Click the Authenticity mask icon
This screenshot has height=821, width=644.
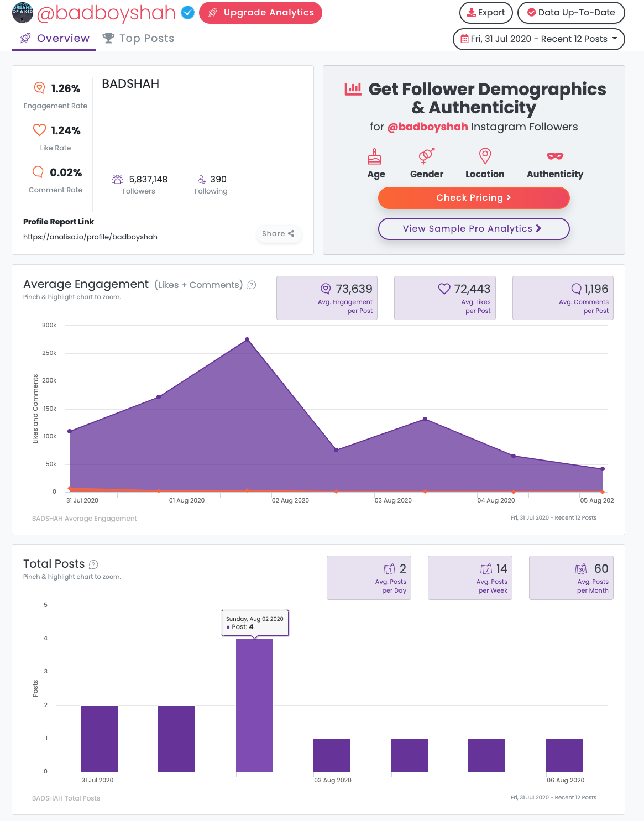555,156
